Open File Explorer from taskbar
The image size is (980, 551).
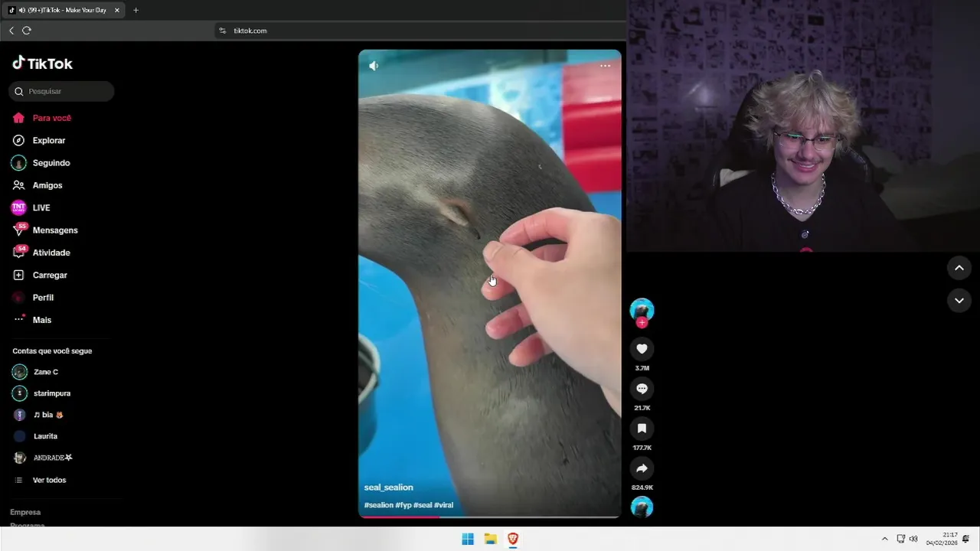[491, 539]
